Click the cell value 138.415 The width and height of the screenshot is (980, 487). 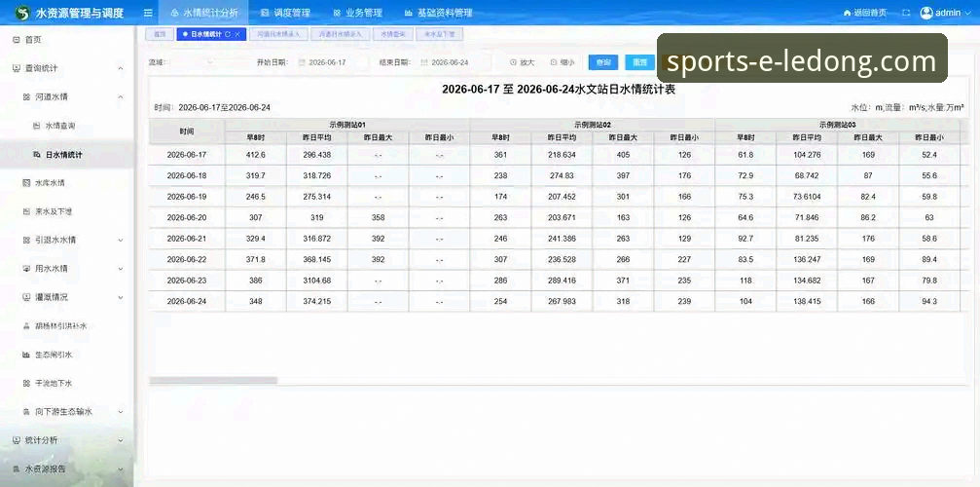806,301
